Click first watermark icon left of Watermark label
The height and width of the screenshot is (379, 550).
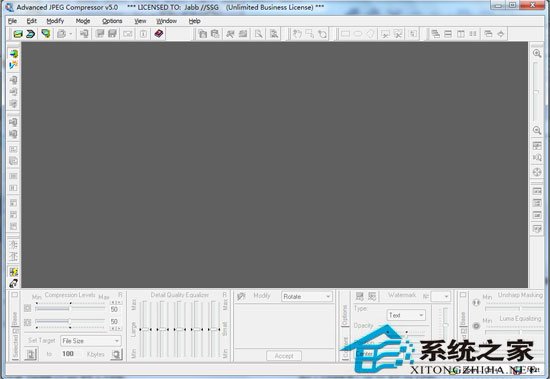[x=360, y=297]
